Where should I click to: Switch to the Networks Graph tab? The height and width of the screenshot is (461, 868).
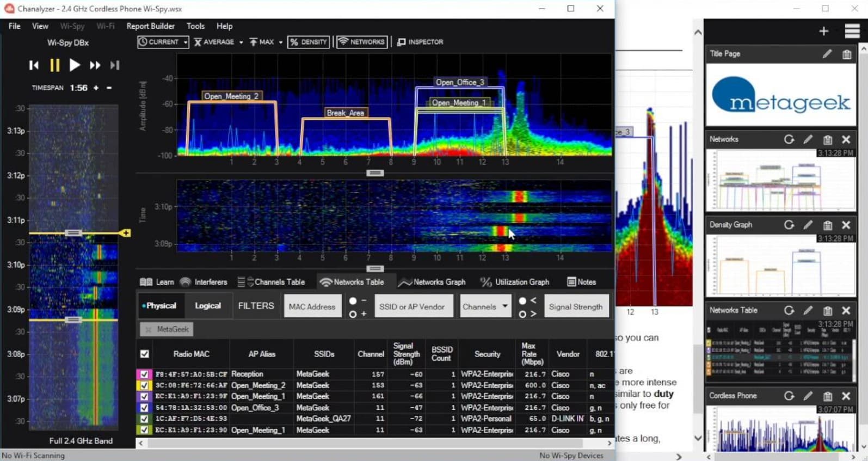click(x=432, y=282)
